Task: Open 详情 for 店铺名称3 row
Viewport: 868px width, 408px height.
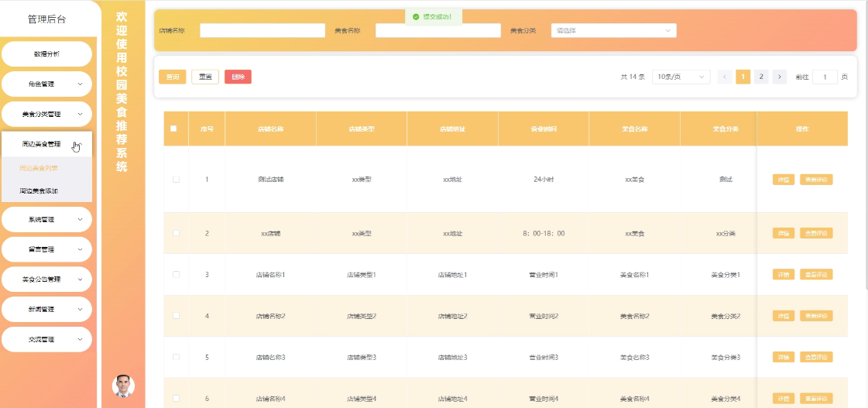Action: 784,357
